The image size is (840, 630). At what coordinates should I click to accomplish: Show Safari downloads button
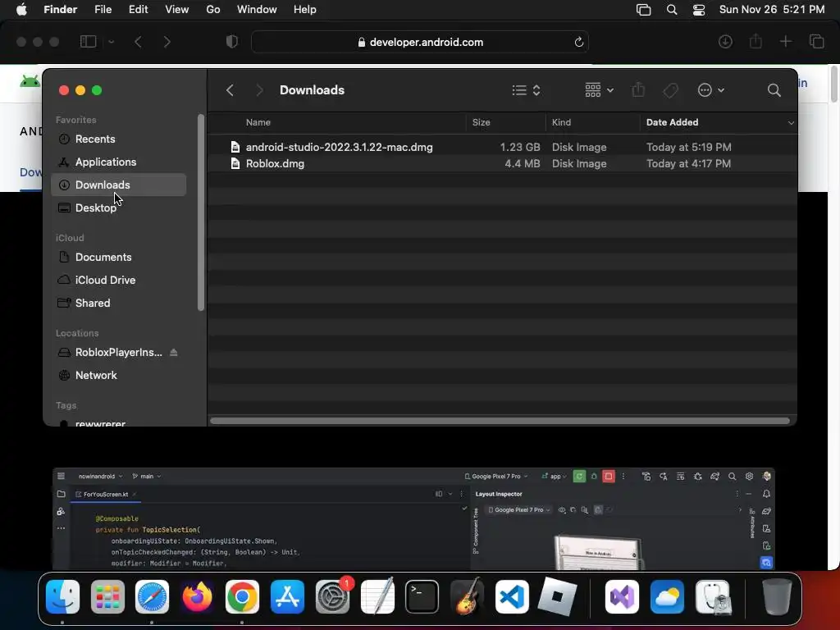(x=725, y=42)
